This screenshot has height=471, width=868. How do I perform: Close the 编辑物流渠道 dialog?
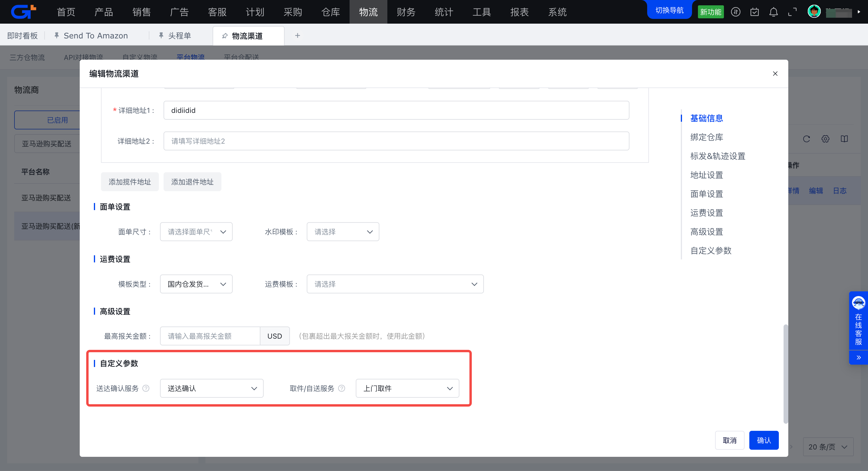point(775,74)
